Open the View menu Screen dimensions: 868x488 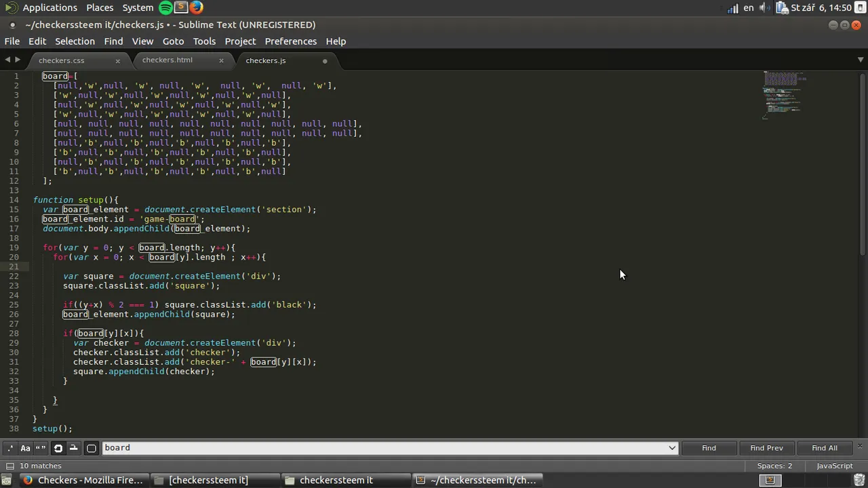[142, 41]
